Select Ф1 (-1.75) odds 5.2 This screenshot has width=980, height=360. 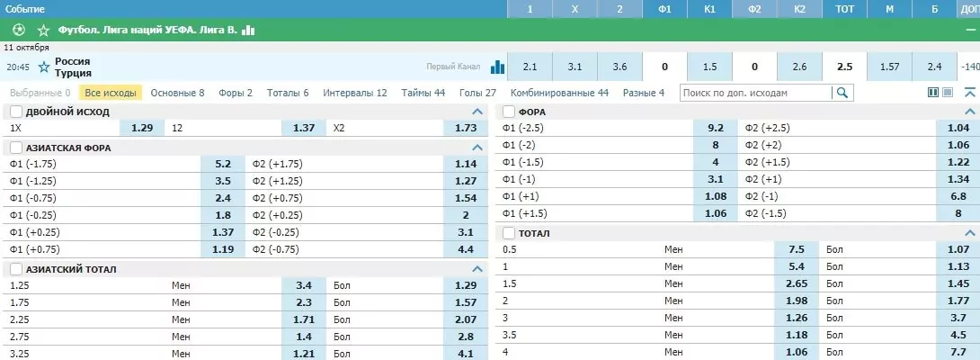click(223, 164)
